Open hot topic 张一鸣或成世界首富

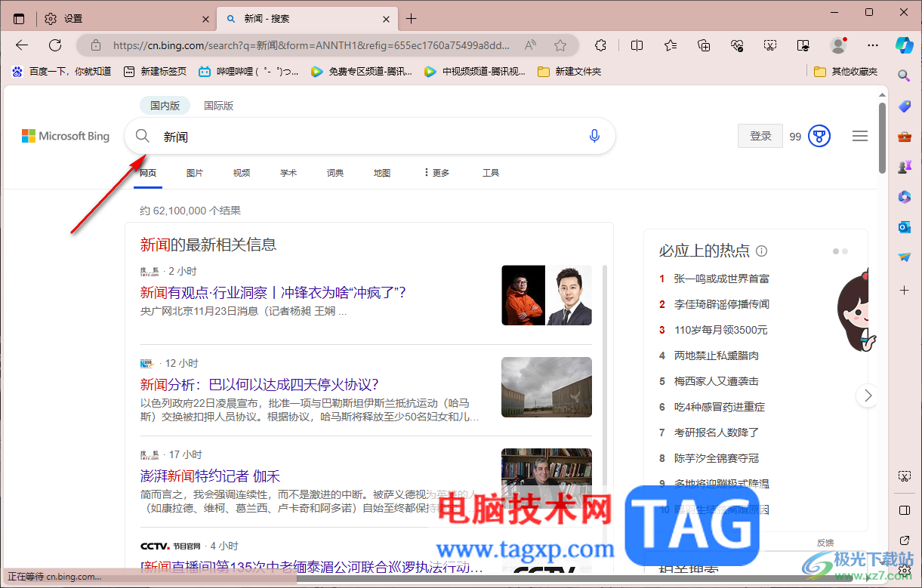tap(722, 279)
